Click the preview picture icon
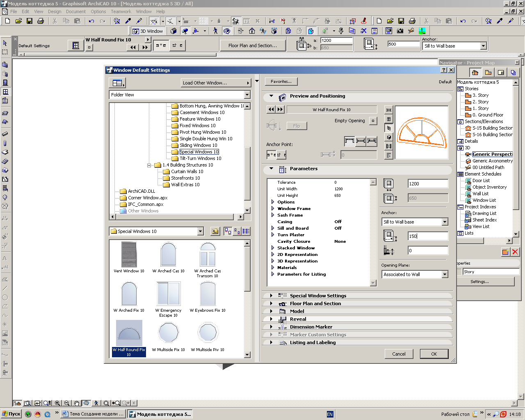Image resolution: width=525 pixels, height=420 pixels. 389,146
